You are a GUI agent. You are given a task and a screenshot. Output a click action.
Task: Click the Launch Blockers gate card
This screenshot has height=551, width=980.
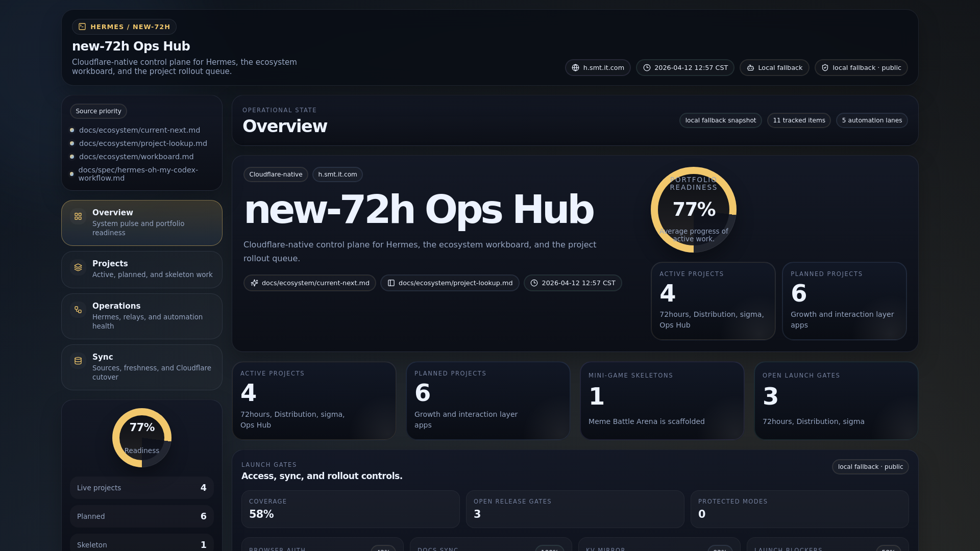pyautogui.click(x=828, y=544)
